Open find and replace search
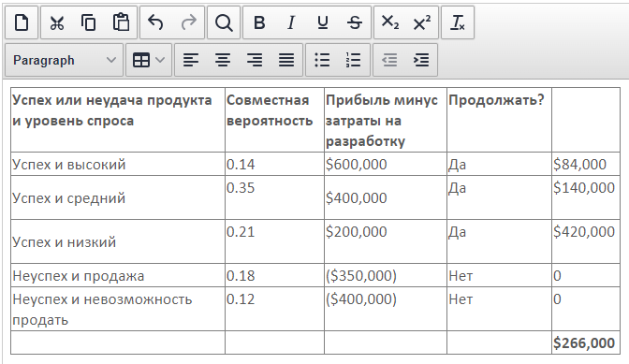 [x=224, y=22]
